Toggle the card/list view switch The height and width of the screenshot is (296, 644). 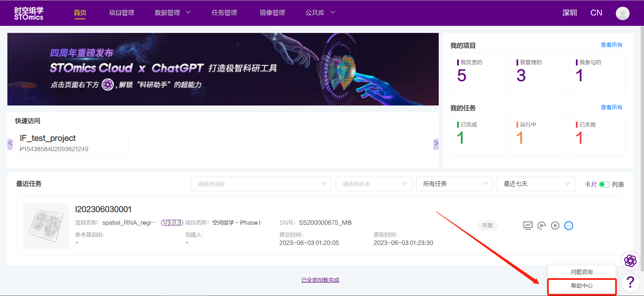[604, 184]
